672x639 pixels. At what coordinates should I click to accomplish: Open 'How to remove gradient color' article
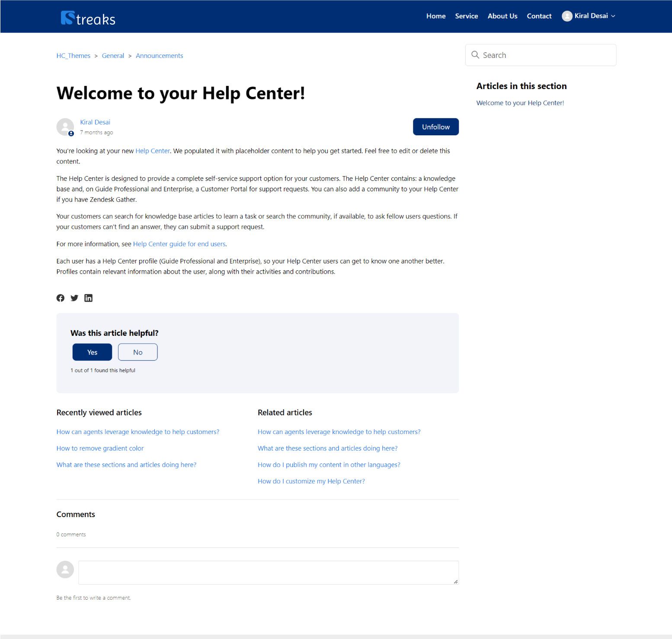pyautogui.click(x=100, y=448)
